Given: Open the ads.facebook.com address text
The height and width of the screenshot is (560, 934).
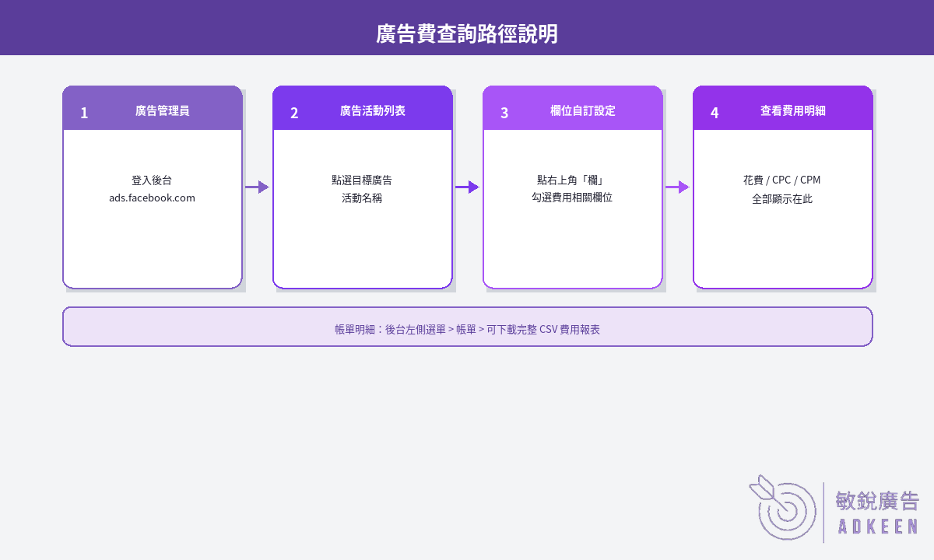Looking at the screenshot, I should (x=153, y=198).
